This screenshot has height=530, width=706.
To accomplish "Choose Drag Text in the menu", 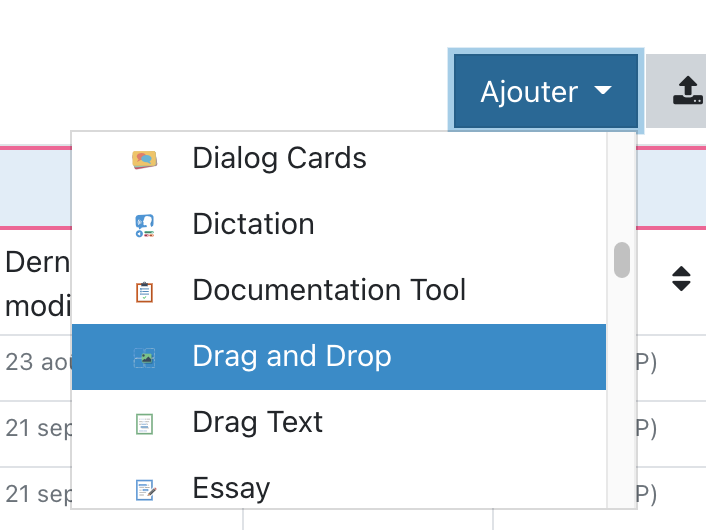I will point(258,422).
